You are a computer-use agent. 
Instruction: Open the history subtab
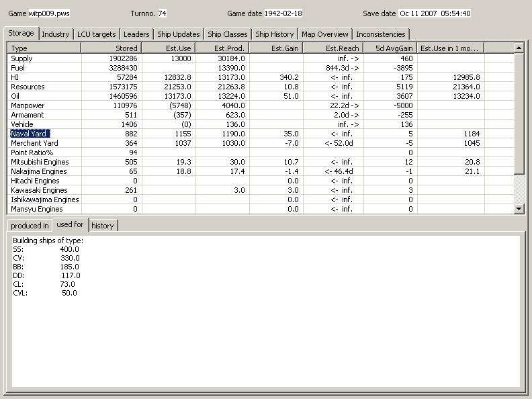click(x=103, y=226)
